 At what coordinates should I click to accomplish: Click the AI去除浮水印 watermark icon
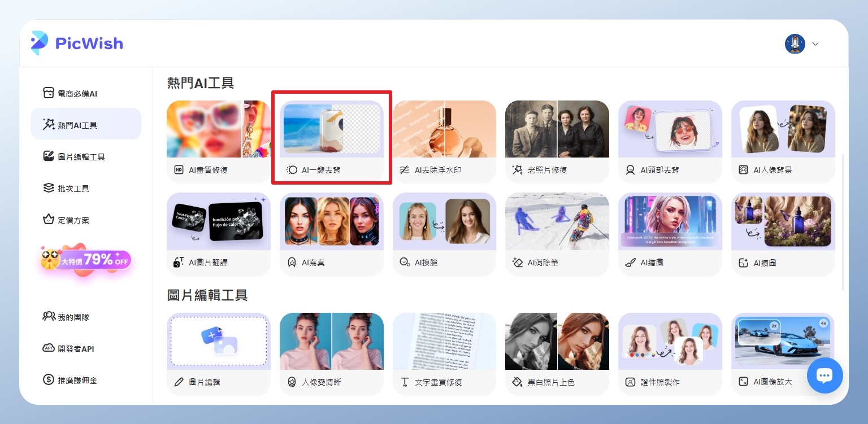(x=405, y=170)
